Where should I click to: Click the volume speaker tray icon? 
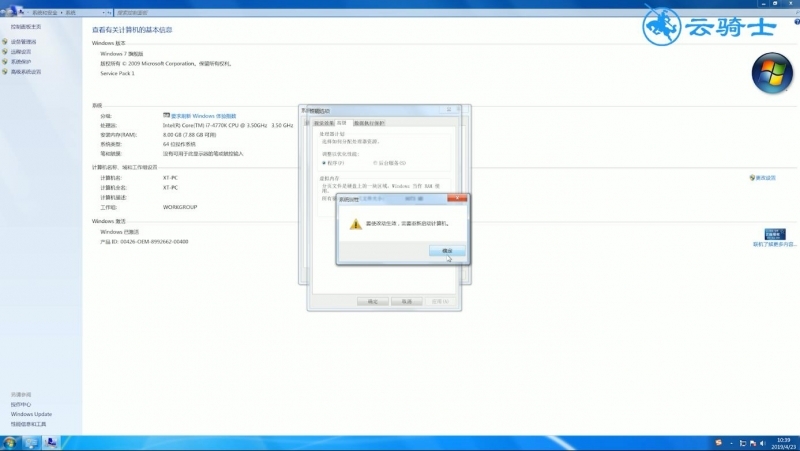pyautogui.click(x=763, y=443)
